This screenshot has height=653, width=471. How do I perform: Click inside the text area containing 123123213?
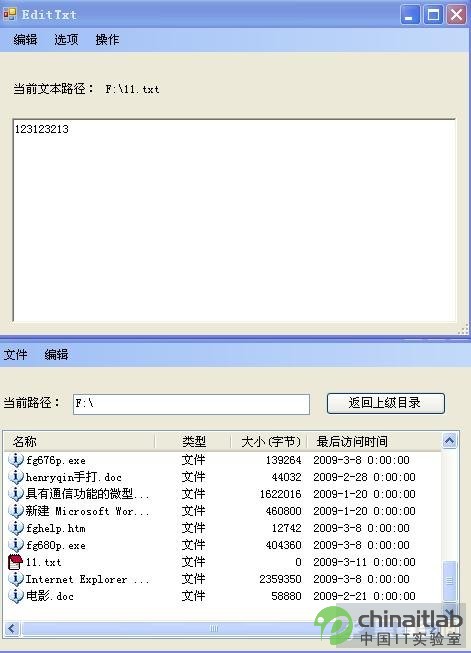point(234,220)
